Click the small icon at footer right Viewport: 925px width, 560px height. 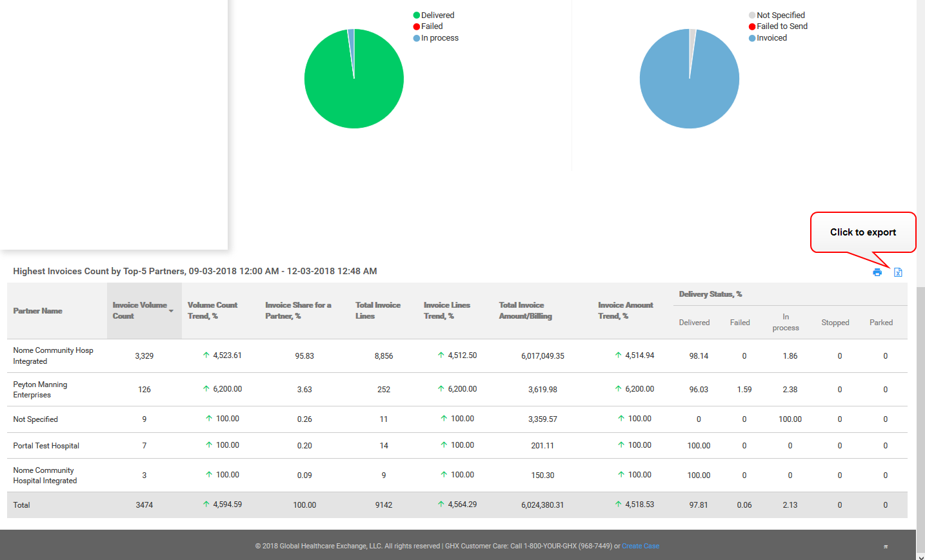[x=886, y=546]
